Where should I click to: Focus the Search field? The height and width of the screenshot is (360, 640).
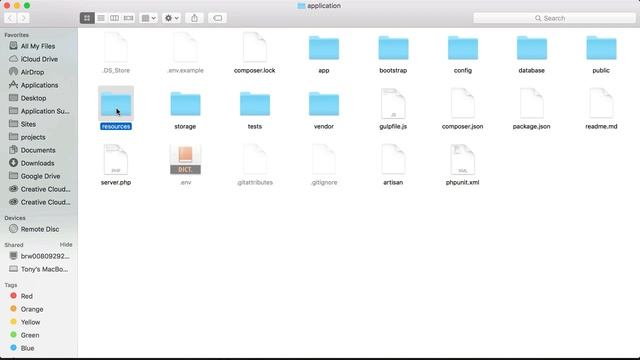[554, 18]
